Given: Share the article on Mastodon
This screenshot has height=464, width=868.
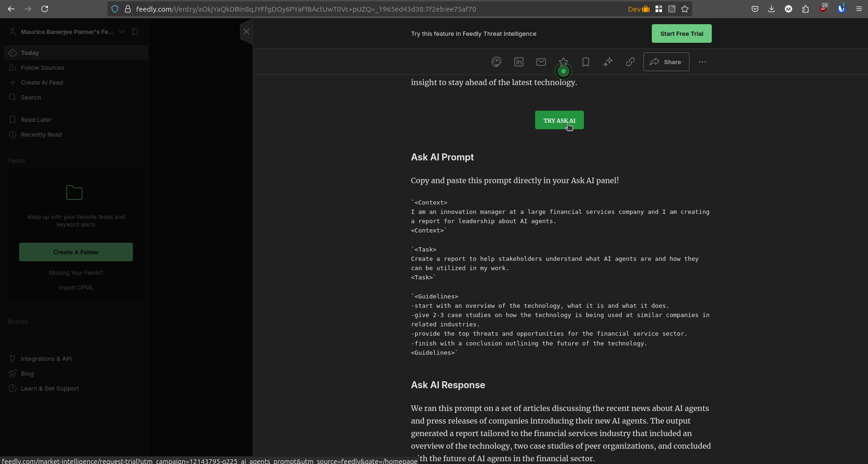Looking at the screenshot, I should click(496, 61).
